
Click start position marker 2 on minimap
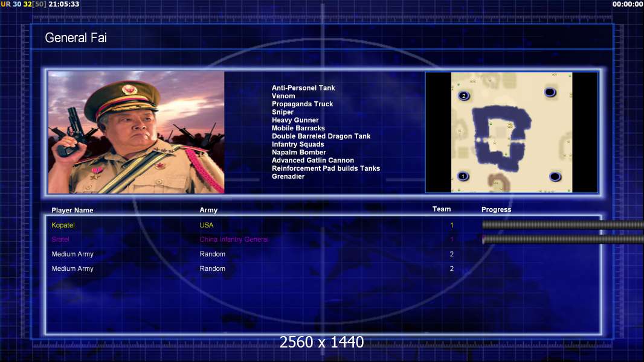[x=464, y=96]
